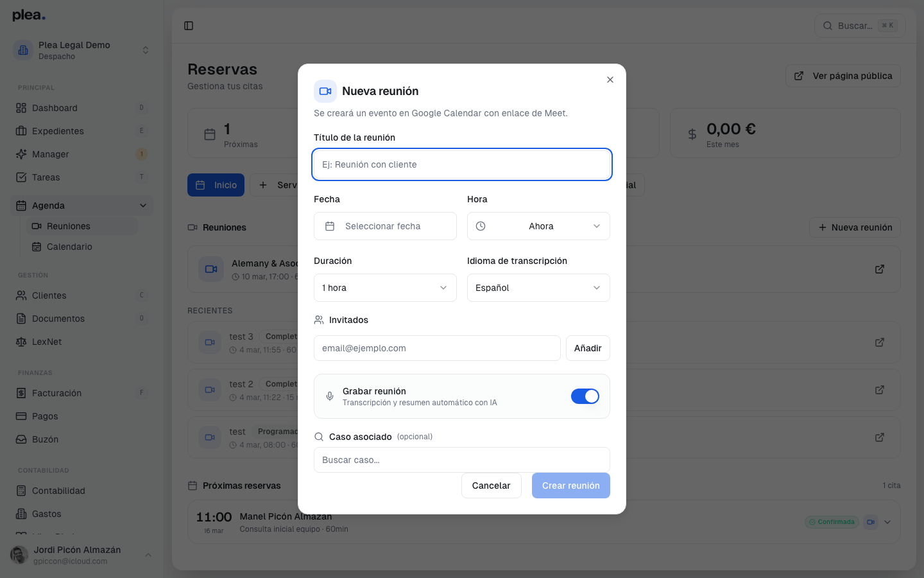
Task: Click the Gastos building icon
Action: click(x=21, y=514)
